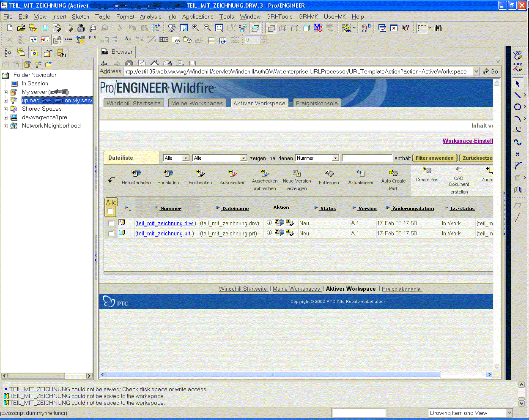Open the Sketch menu
This screenshot has width=529, height=420.
click(80, 16)
